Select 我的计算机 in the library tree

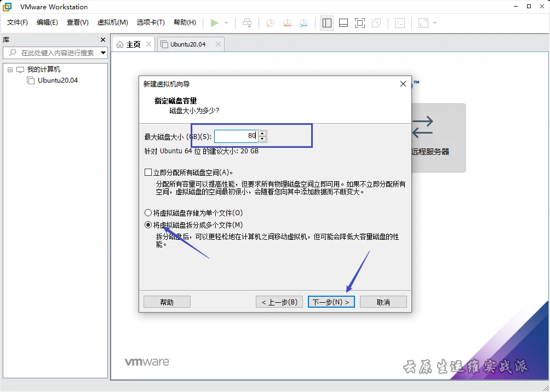pyautogui.click(x=44, y=70)
